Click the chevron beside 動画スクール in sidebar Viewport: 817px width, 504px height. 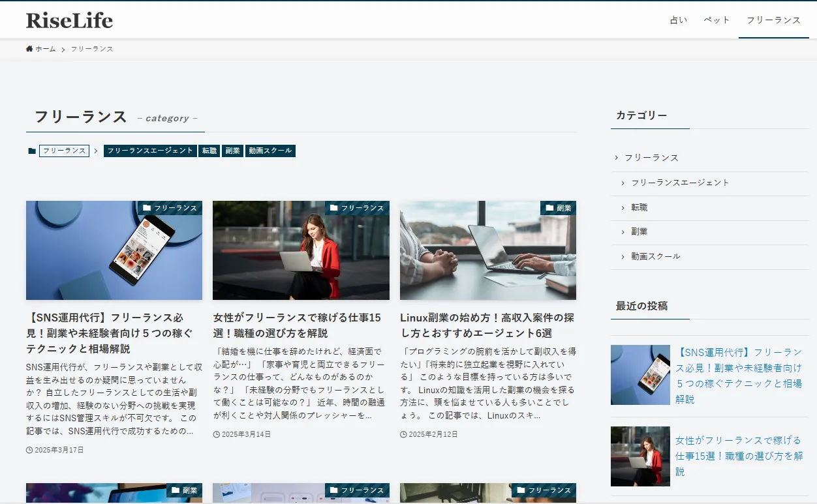pyautogui.click(x=623, y=257)
